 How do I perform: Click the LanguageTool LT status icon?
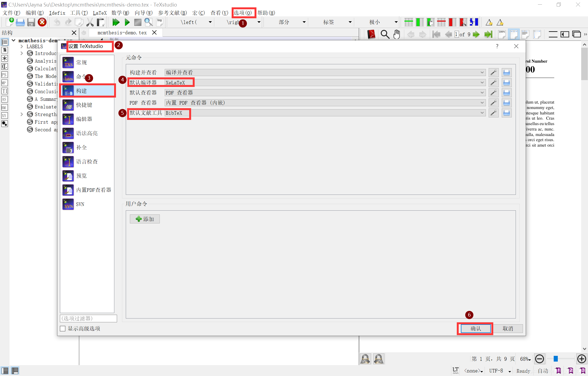click(x=455, y=371)
